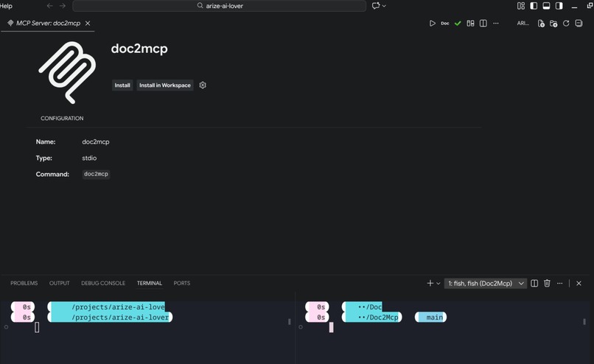The image size is (594, 364).
Task: Switch to the DEBUG CONSOLE tab
Action: click(103, 283)
